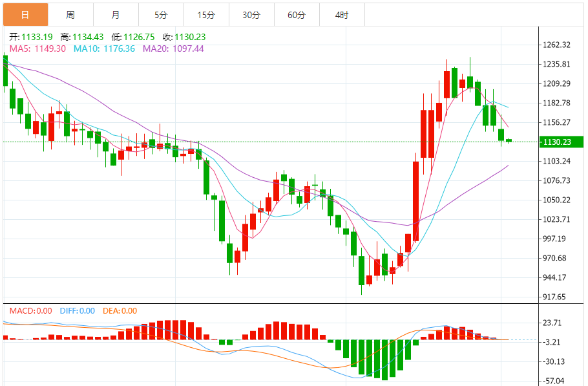
Task: Click the 1235.81 price axis label
Action: (556, 64)
